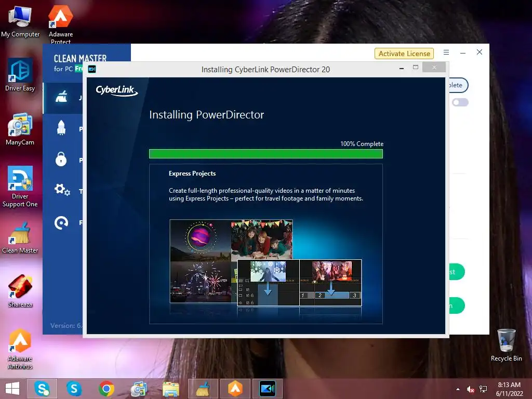The height and width of the screenshot is (399, 532).
Task: Open File Explorer from the taskbar
Action: (x=170, y=389)
